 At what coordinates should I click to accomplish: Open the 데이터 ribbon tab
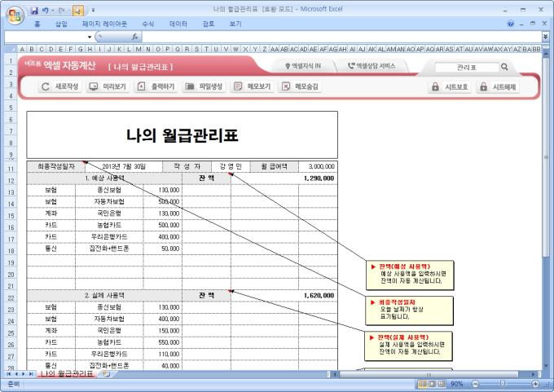coord(178,24)
